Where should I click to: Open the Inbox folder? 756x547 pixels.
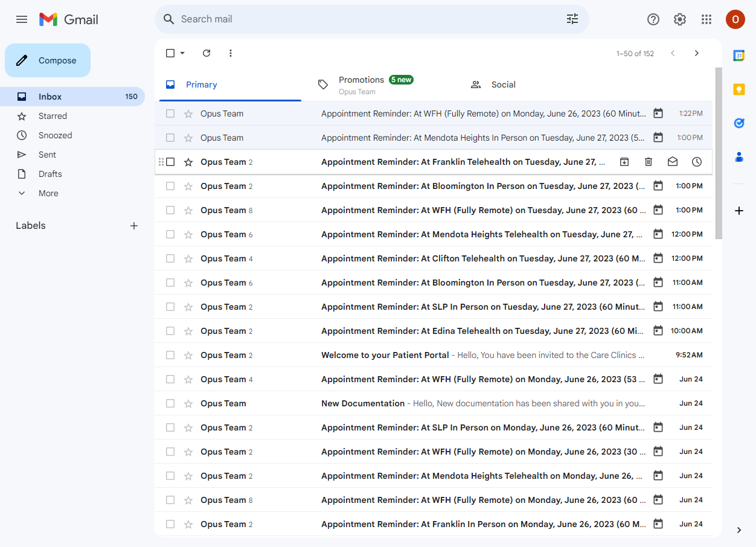pyautogui.click(x=72, y=97)
